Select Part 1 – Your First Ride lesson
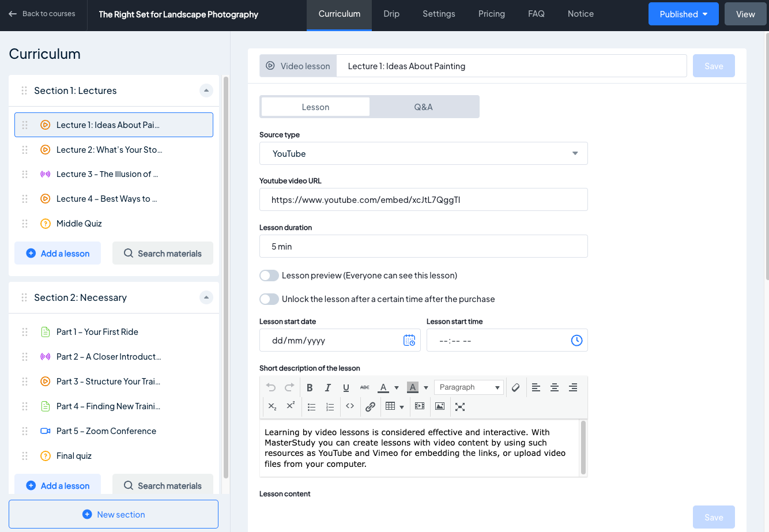The width and height of the screenshot is (769, 532). pos(114,332)
